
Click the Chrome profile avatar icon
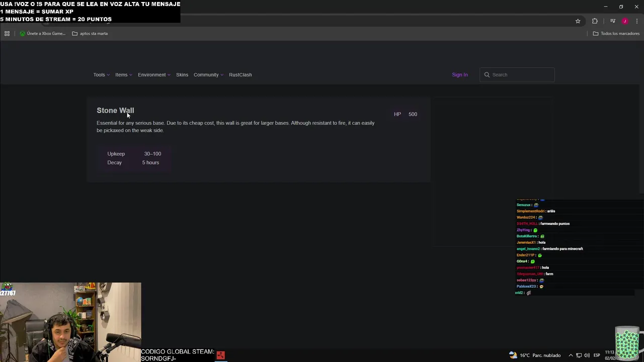[625, 21]
